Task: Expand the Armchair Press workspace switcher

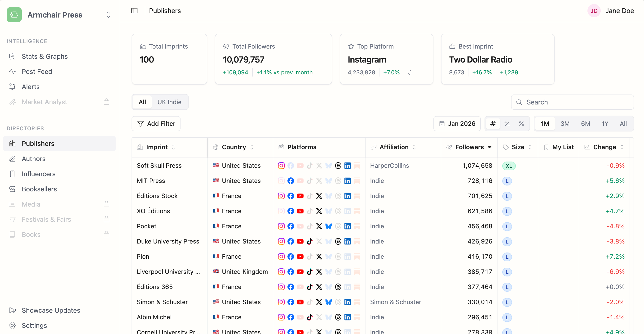Action: 108,15
